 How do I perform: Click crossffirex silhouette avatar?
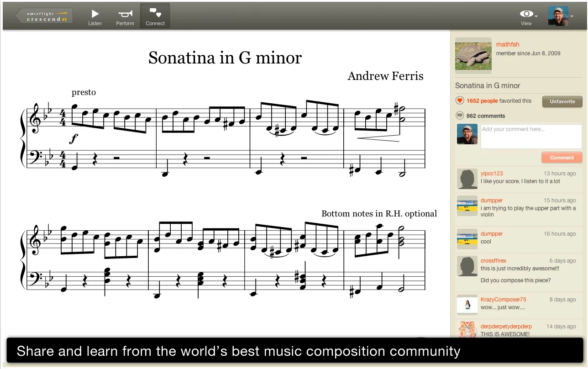coord(467,266)
